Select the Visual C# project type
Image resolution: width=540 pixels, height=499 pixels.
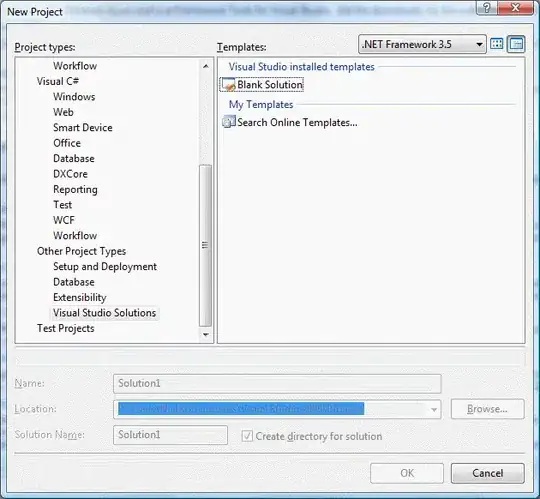coord(58,81)
